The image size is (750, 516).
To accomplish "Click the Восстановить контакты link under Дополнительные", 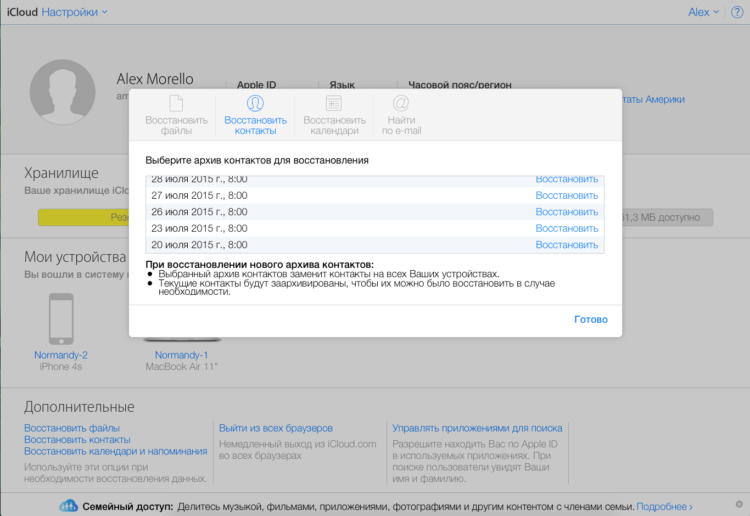I will click(x=77, y=439).
